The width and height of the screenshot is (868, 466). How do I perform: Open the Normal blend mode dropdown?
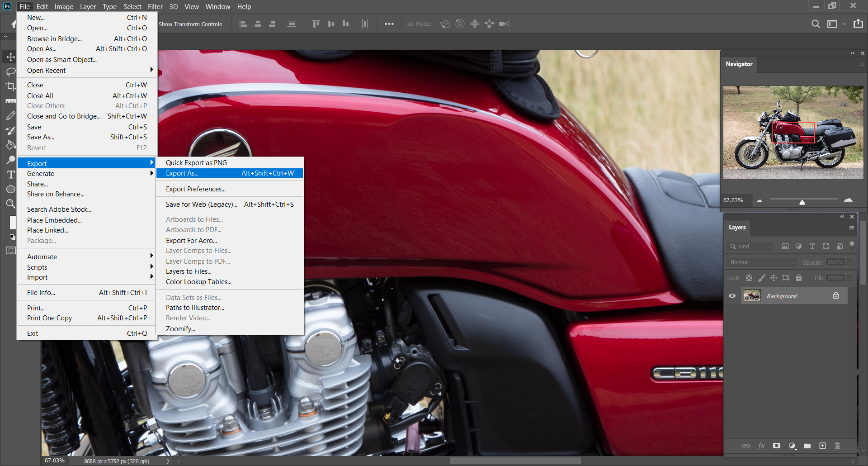[762, 262]
